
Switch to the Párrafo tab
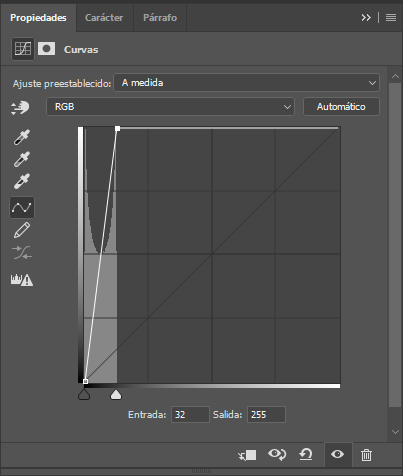pyautogui.click(x=160, y=18)
